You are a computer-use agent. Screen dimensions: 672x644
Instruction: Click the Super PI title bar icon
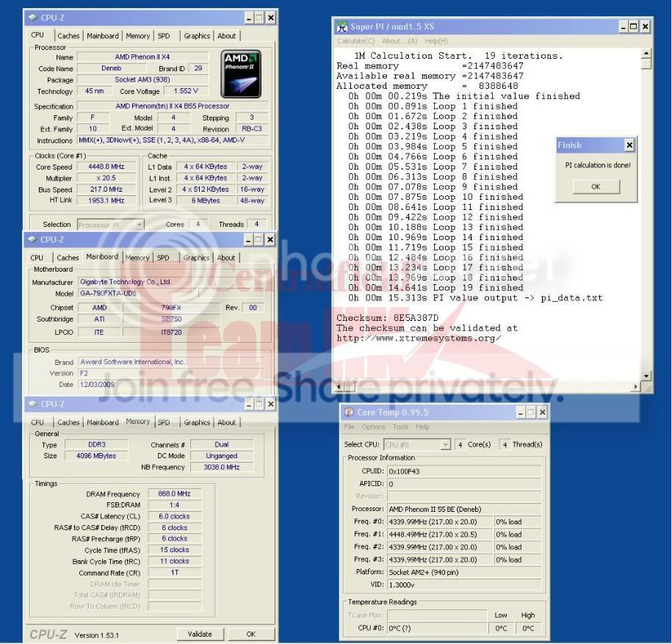[342, 27]
